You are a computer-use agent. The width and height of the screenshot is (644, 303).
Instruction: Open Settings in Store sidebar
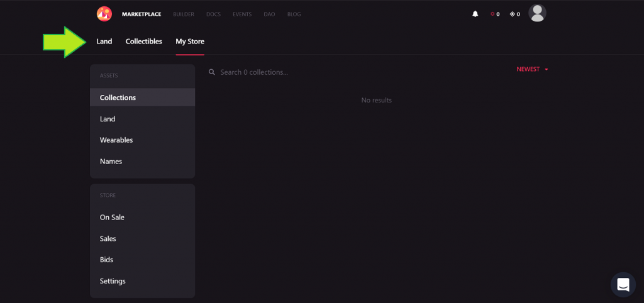click(x=143, y=281)
